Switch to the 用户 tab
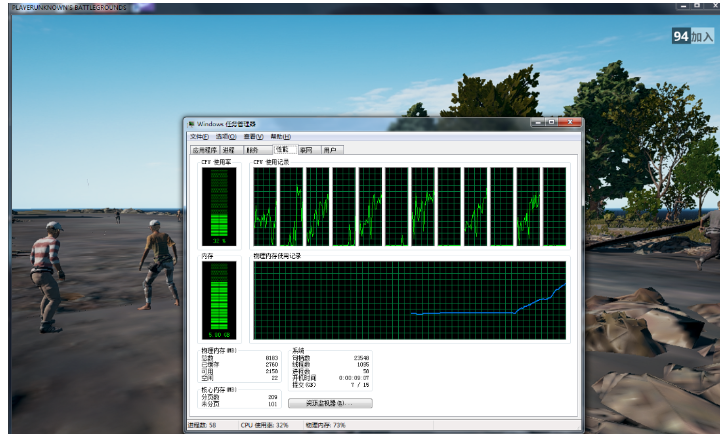The image size is (720, 434). coord(330,150)
